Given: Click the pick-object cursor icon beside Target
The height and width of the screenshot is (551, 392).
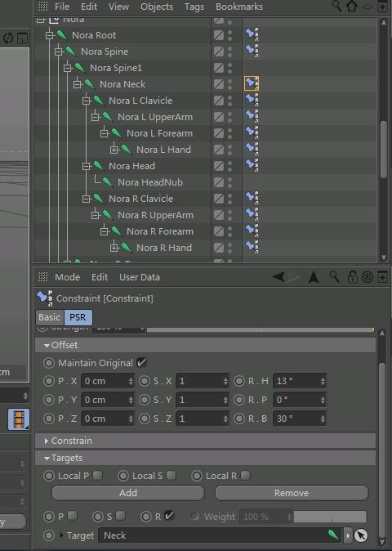Looking at the screenshot, I should pos(361,535).
